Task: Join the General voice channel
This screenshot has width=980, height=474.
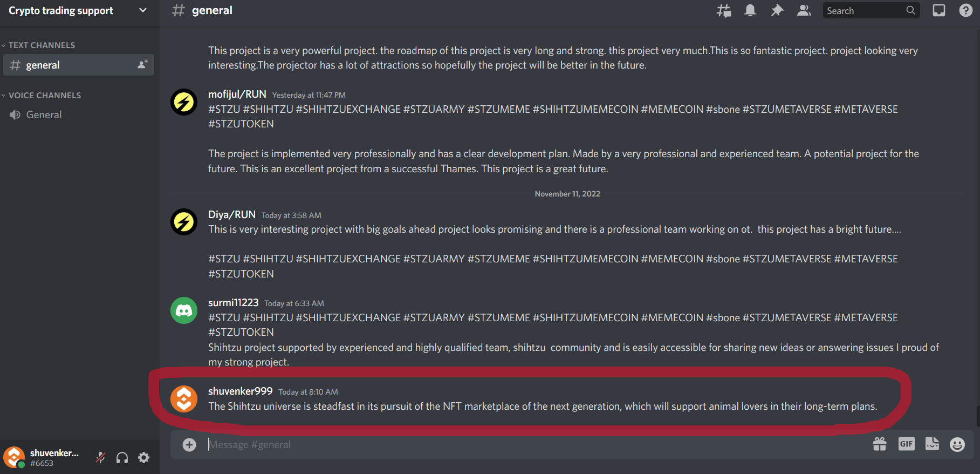Action: (x=79, y=115)
